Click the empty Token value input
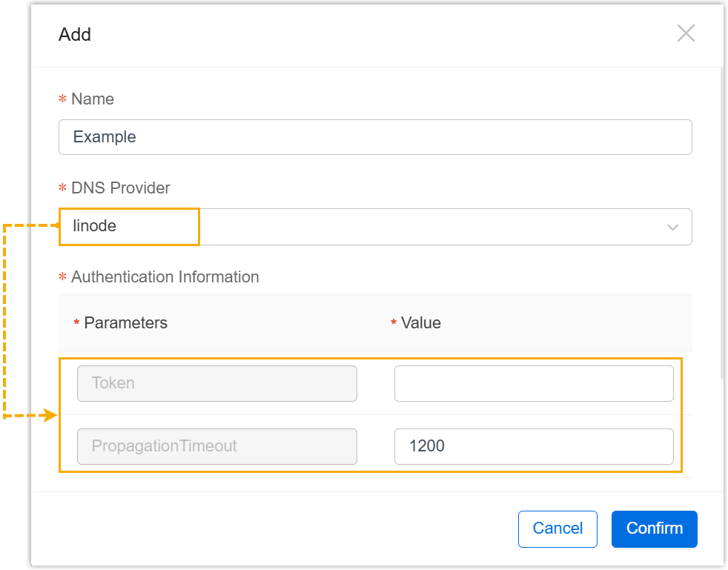728x570 pixels. [533, 383]
